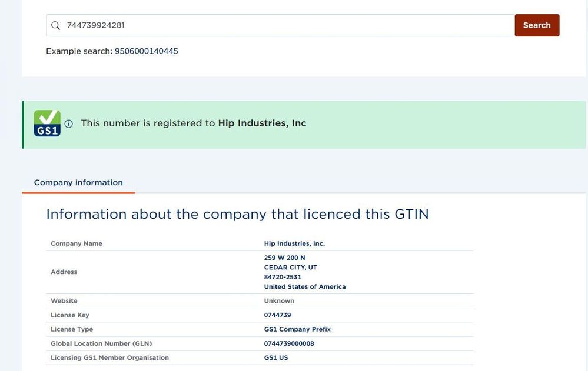Click the red Search button
Viewport: 588px width, 371px height.
tap(537, 25)
